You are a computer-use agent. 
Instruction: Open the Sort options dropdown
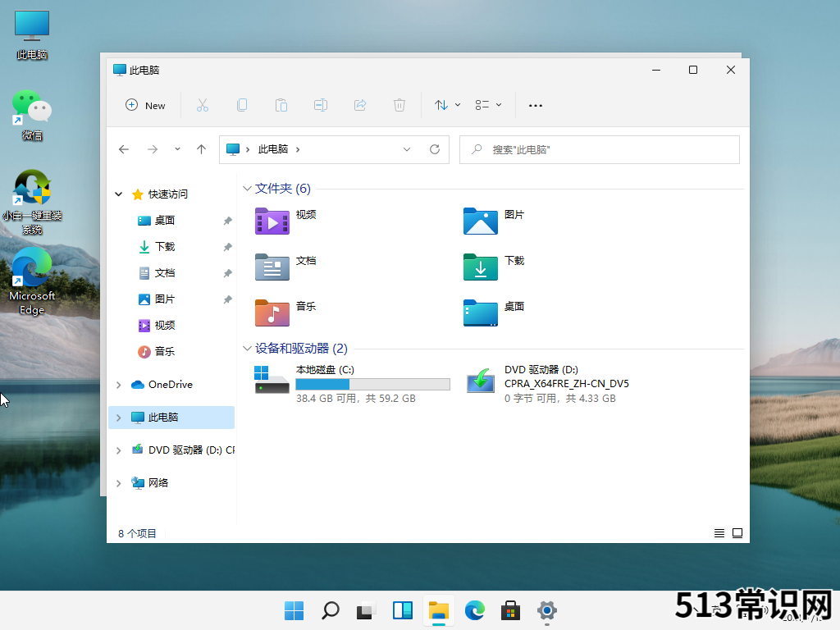tap(447, 105)
